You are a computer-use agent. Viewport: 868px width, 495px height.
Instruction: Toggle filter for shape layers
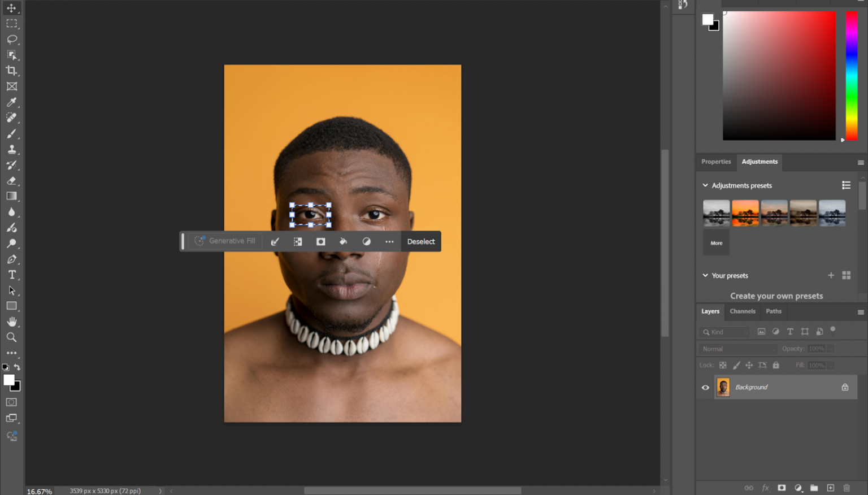point(805,332)
